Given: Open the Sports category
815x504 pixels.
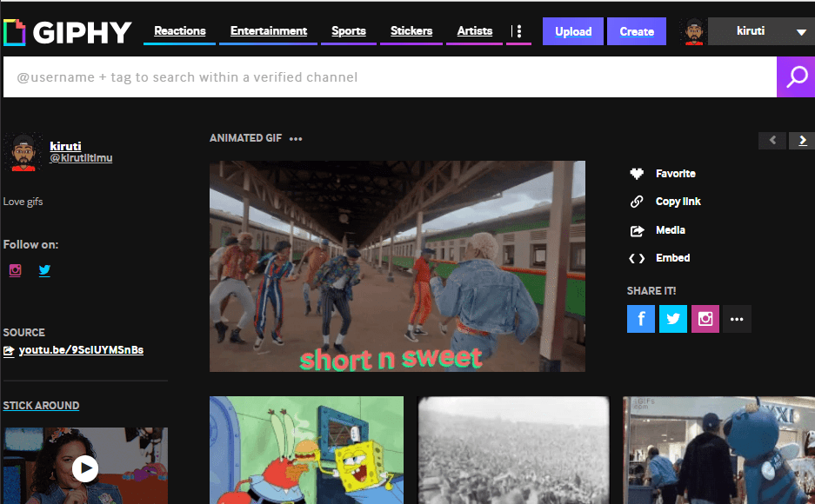Looking at the screenshot, I should point(349,31).
